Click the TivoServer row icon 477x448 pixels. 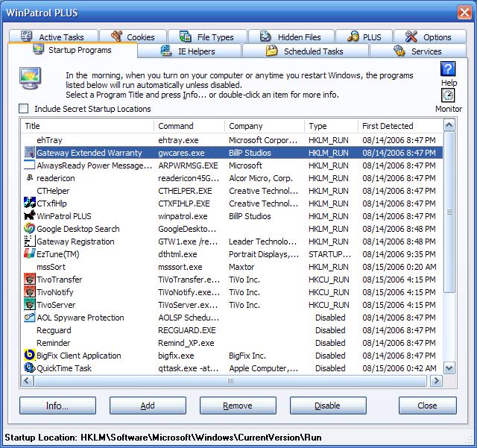point(30,304)
